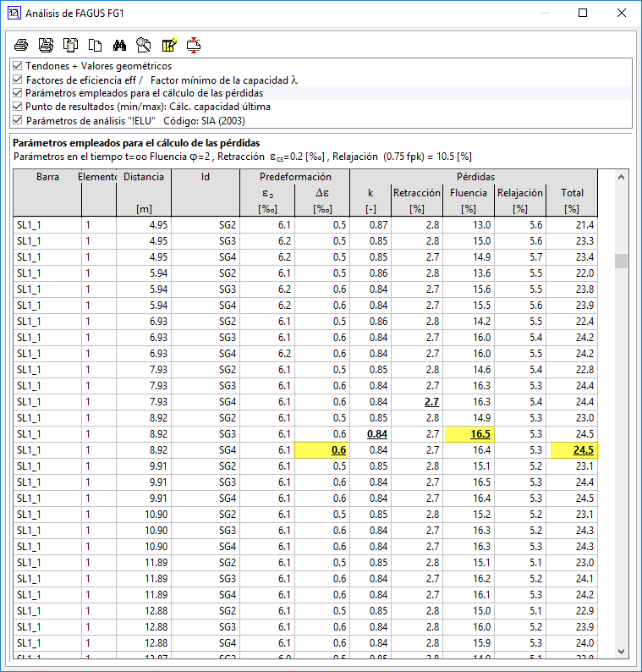Uncheck Parámetros empleados para el cálculo de las pérdidas

18,93
